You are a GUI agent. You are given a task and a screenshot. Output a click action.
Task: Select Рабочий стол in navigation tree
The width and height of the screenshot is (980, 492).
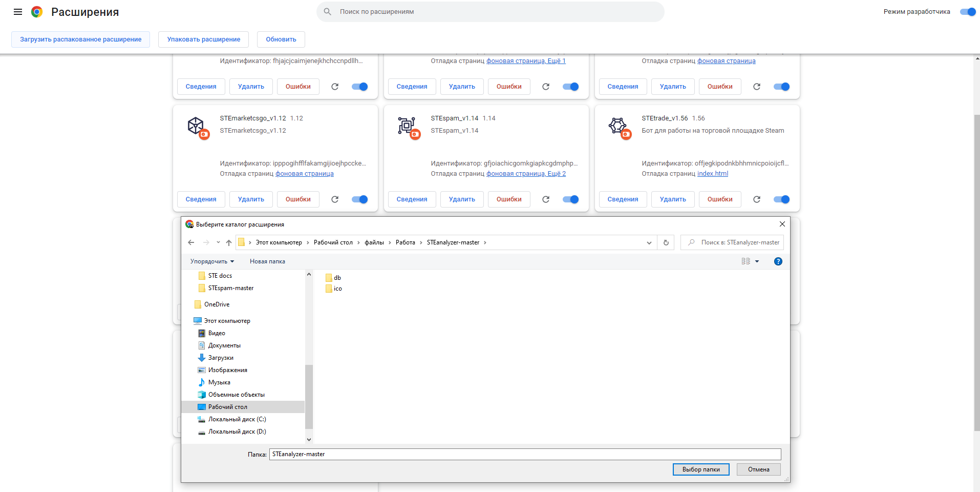click(x=243, y=407)
